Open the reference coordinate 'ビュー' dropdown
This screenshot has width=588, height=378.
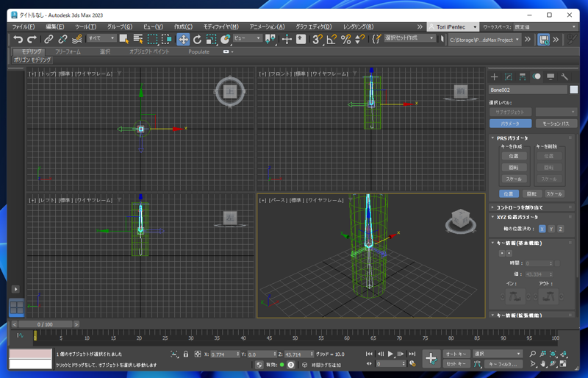(247, 38)
